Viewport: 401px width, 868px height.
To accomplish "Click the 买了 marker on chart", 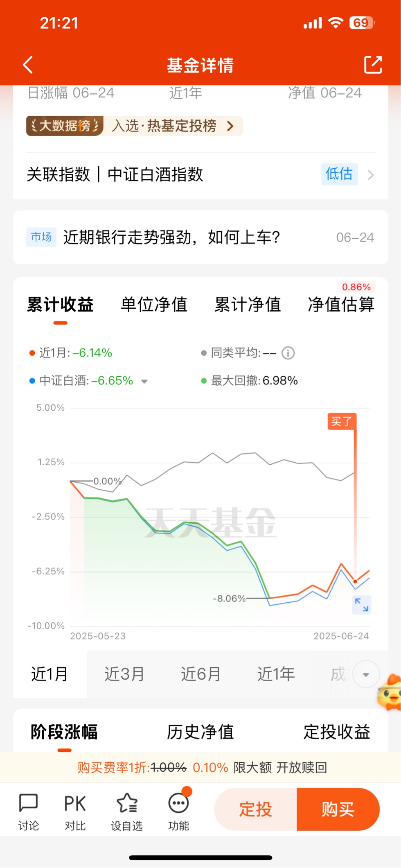I will click(x=342, y=421).
